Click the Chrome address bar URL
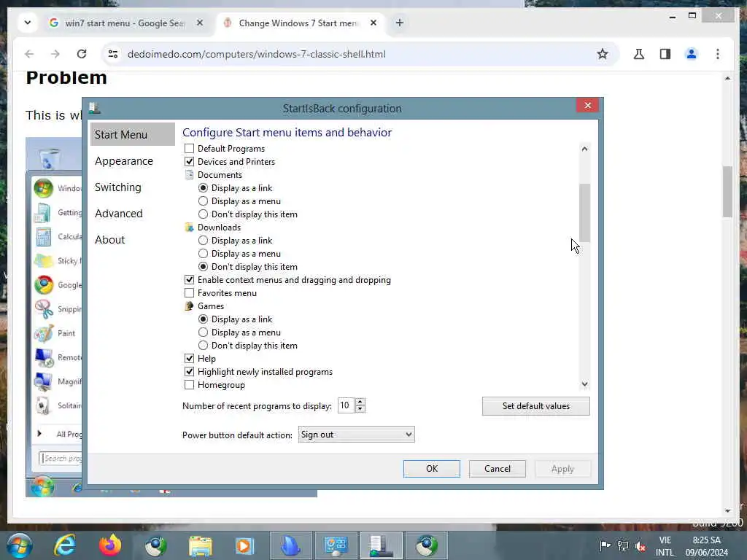This screenshot has width=747, height=560. 256,54
